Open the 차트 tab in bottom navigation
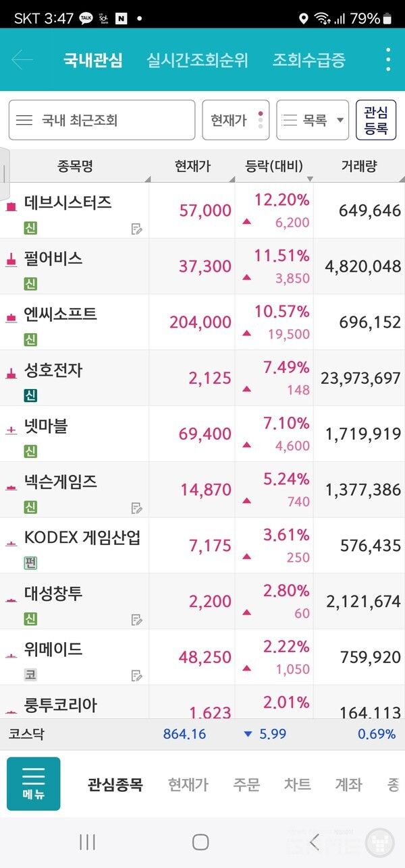Image resolution: width=405 pixels, height=868 pixels. coord(298,784)
